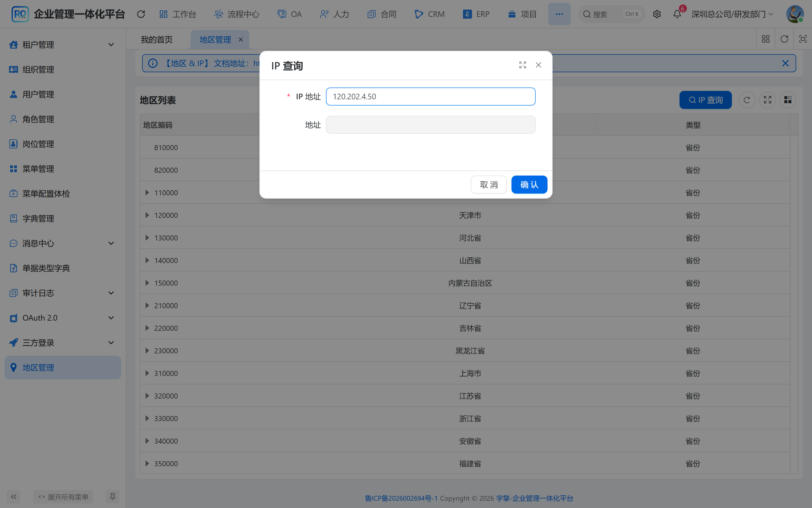
Task: Expand the 130000 河北省 row
Action: (x=147, y=238)
